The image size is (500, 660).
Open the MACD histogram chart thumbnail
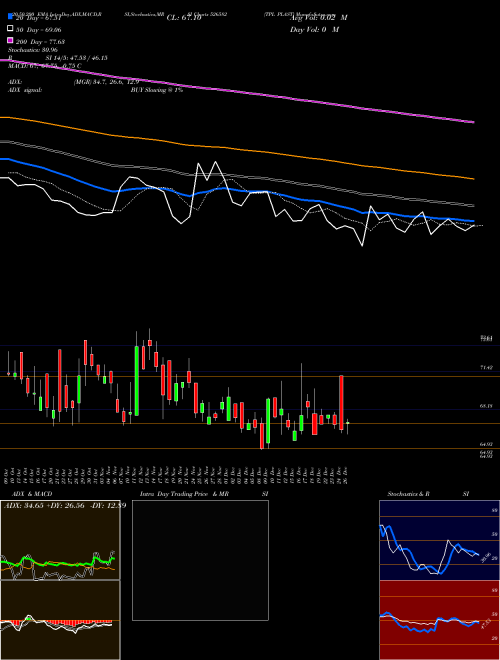60,620
